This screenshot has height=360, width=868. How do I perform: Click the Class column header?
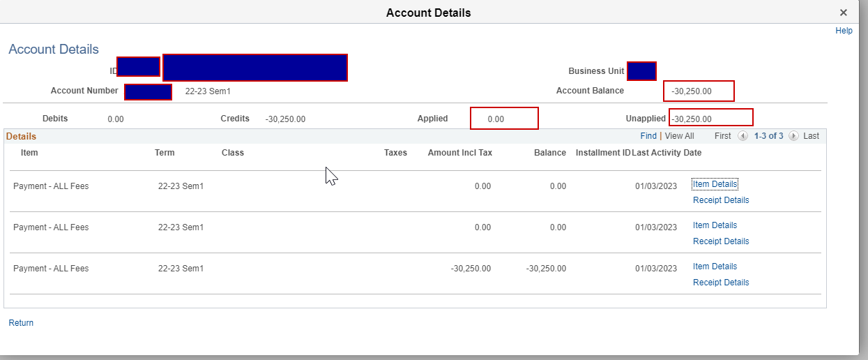(233, 153)
